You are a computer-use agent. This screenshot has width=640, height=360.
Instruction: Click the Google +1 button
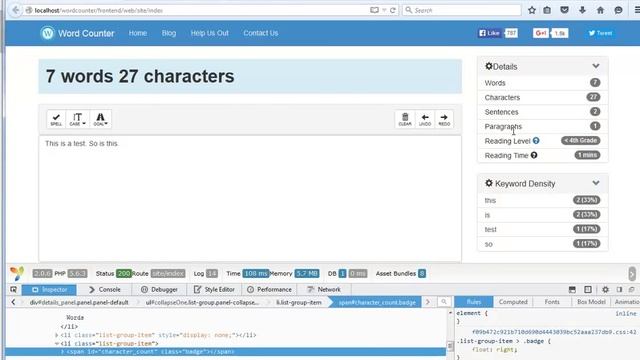541,33
